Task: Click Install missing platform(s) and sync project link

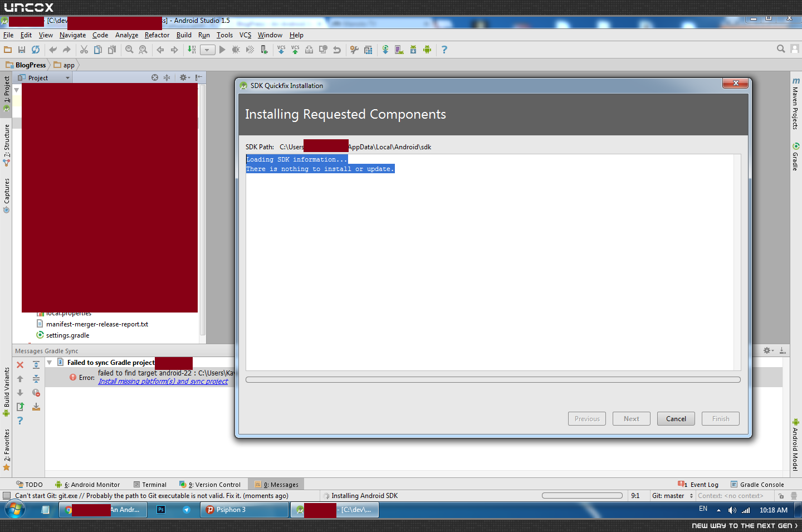Action: click(163, 382)
